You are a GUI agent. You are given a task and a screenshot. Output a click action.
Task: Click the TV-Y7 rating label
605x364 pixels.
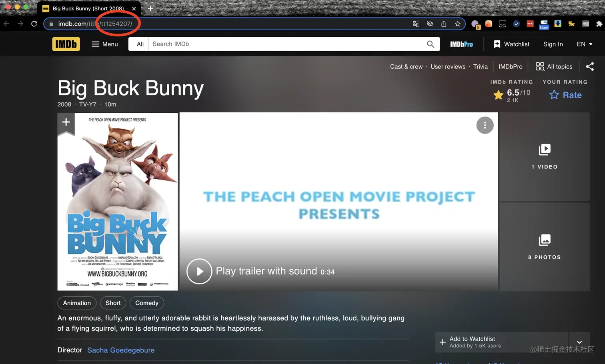[88, 104]
